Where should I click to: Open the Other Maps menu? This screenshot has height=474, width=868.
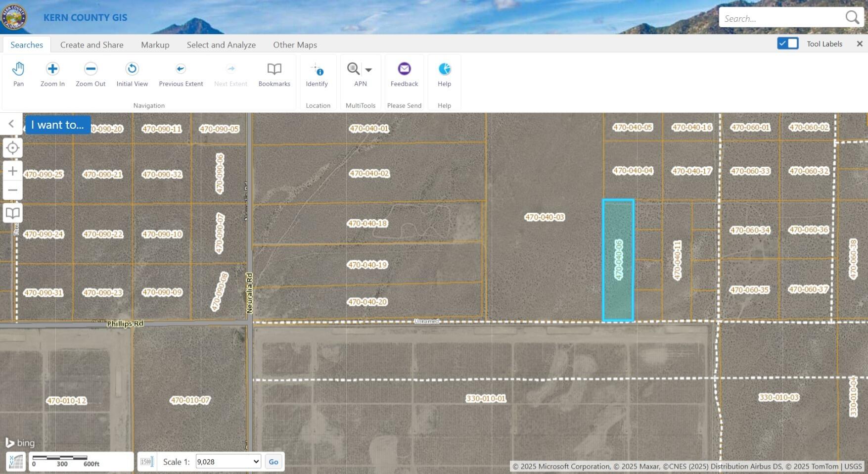294,45
